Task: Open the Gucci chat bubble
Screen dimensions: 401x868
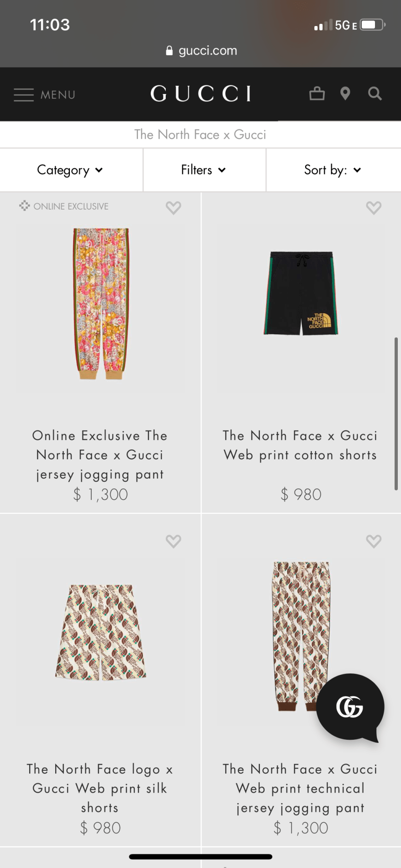Action: 350,707
